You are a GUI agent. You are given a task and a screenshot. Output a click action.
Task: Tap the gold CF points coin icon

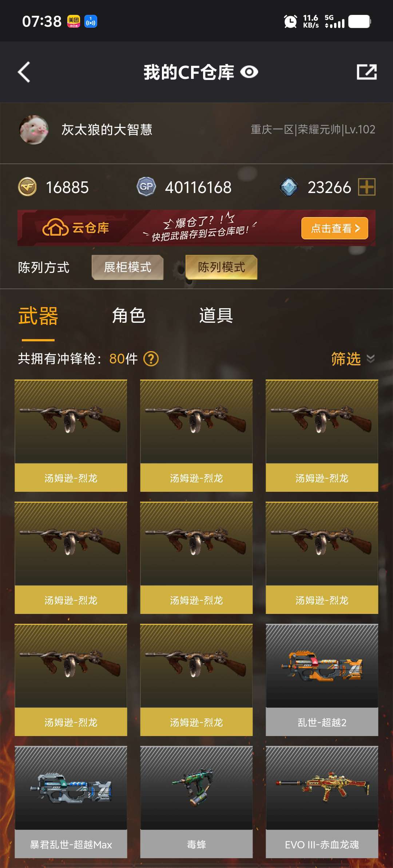point(27,187)
